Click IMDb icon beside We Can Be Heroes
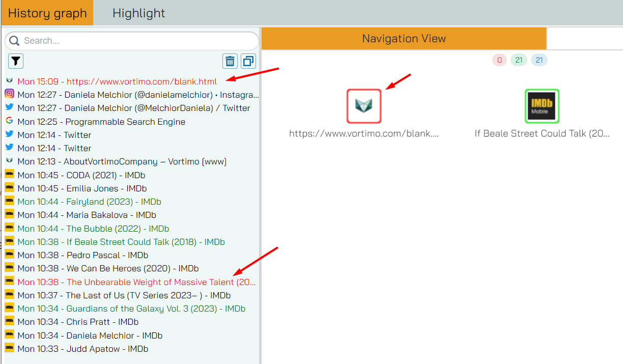 coord(9,267)
